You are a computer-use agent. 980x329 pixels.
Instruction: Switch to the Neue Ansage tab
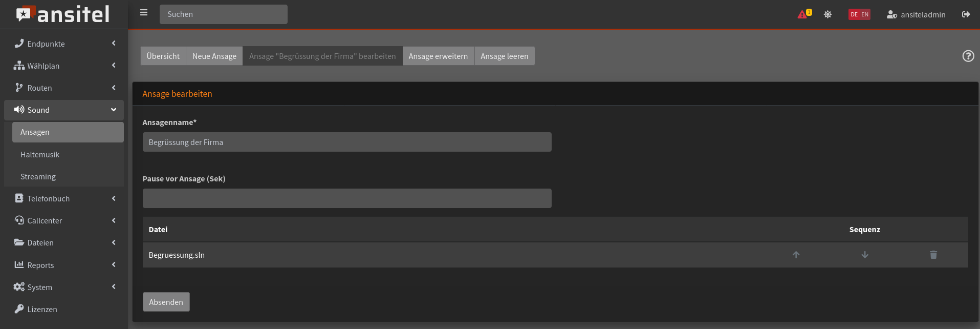(x=214, y=56)
